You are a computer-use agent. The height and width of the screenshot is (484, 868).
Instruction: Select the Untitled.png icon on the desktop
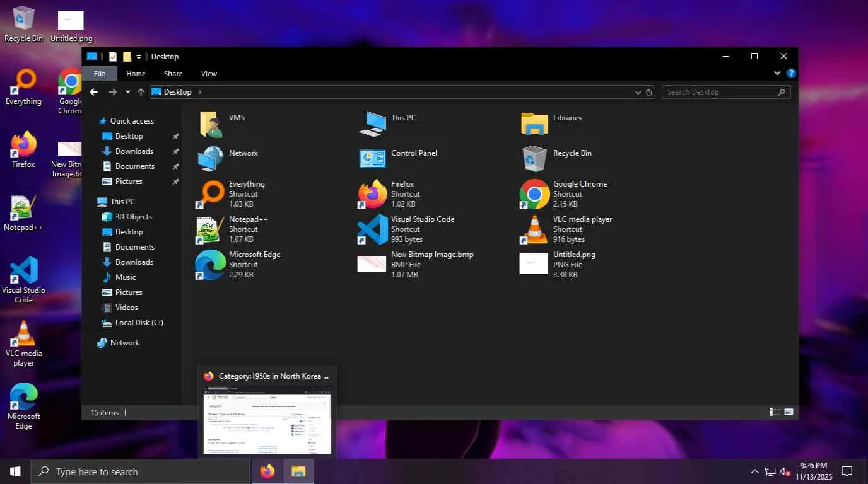(71, 25)
